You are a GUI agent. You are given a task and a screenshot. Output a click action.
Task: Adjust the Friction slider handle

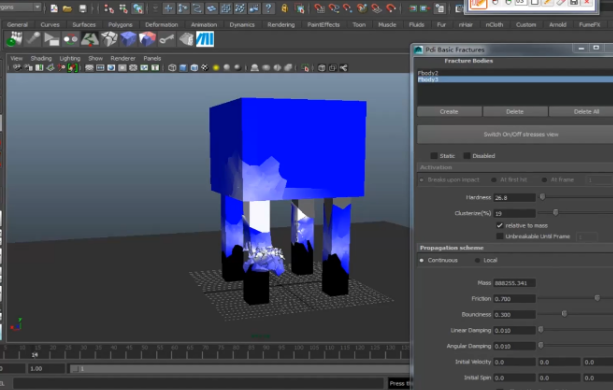[x=597, y=298]
